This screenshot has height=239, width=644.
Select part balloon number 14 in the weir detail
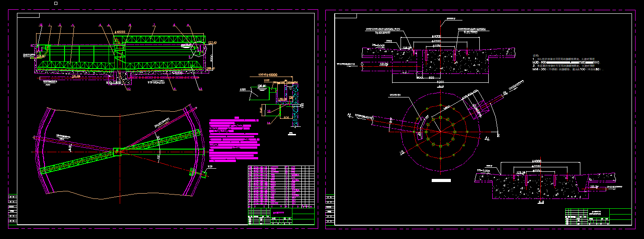268,122
